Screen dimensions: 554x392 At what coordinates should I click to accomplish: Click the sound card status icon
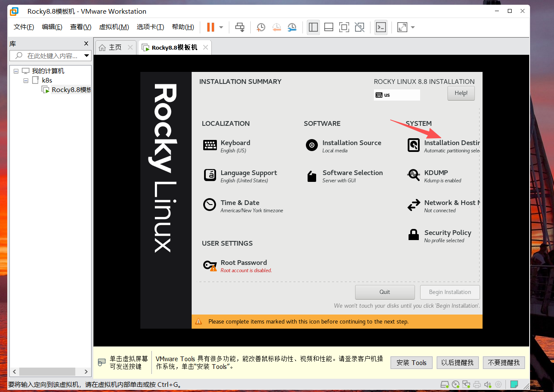[488, 384]
